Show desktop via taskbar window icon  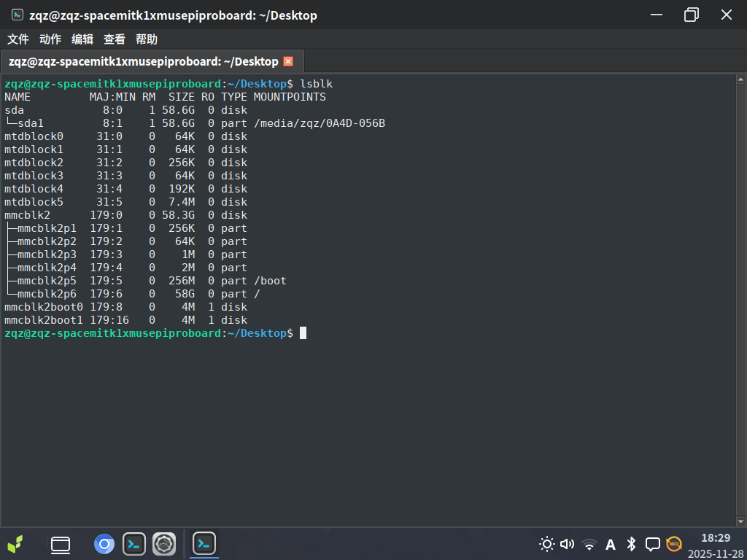[61, 544]
